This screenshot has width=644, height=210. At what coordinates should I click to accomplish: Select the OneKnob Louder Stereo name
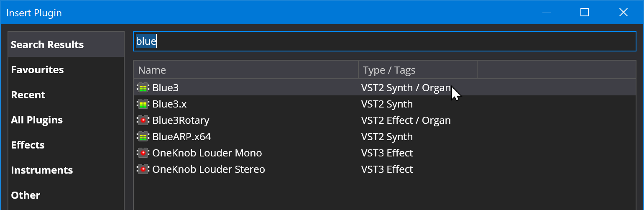[x=209, y=169]
